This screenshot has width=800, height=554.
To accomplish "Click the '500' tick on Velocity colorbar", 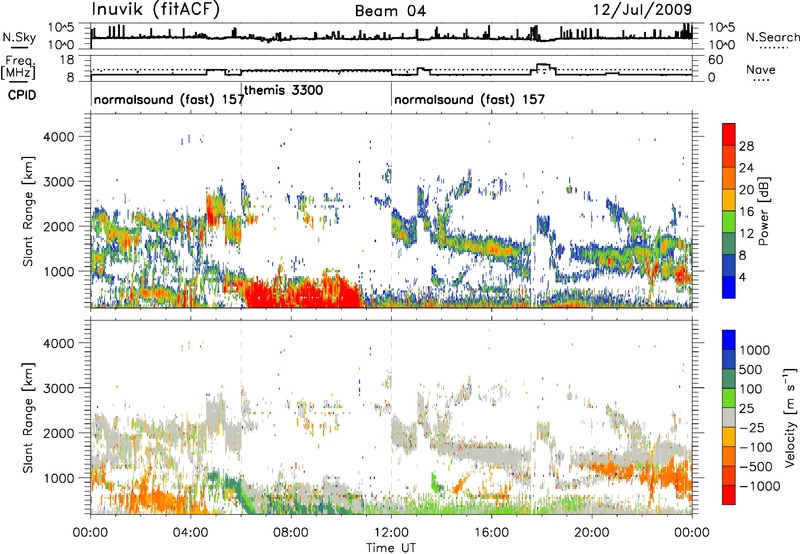I will pos(753,370).
